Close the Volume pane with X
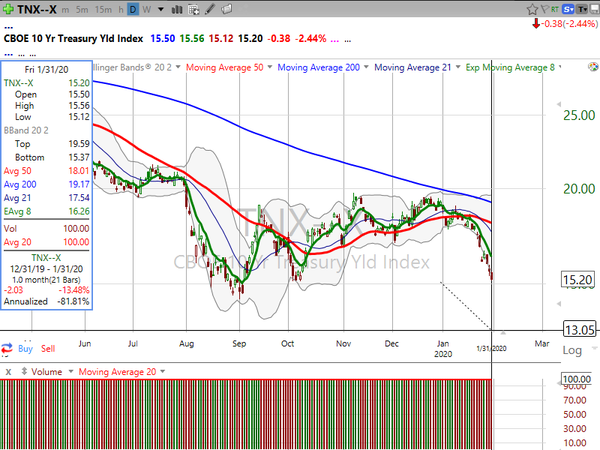The width and height of the screenshot is (600, 450). [8, 372]
